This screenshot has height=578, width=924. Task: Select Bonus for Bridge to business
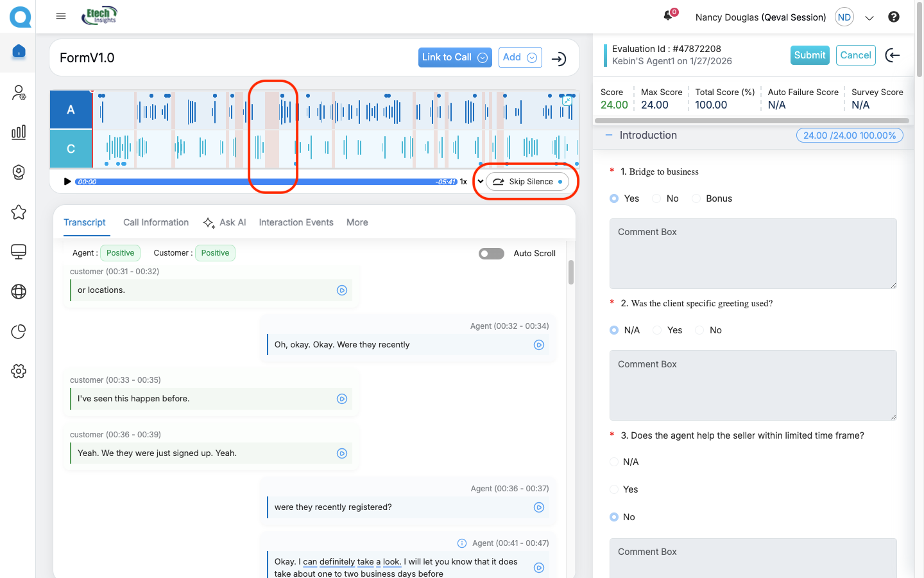696,198
